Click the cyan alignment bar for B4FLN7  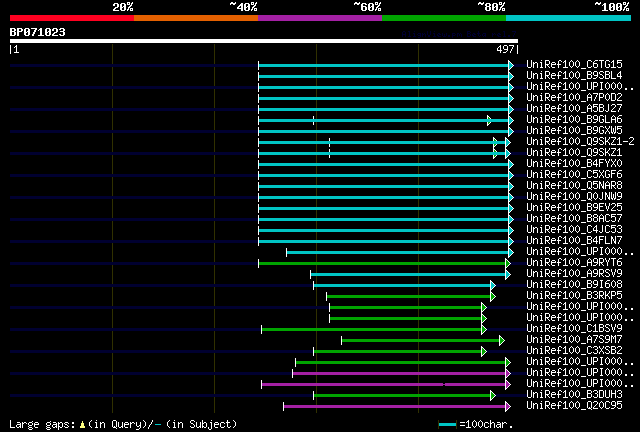(x=384, y=242)
